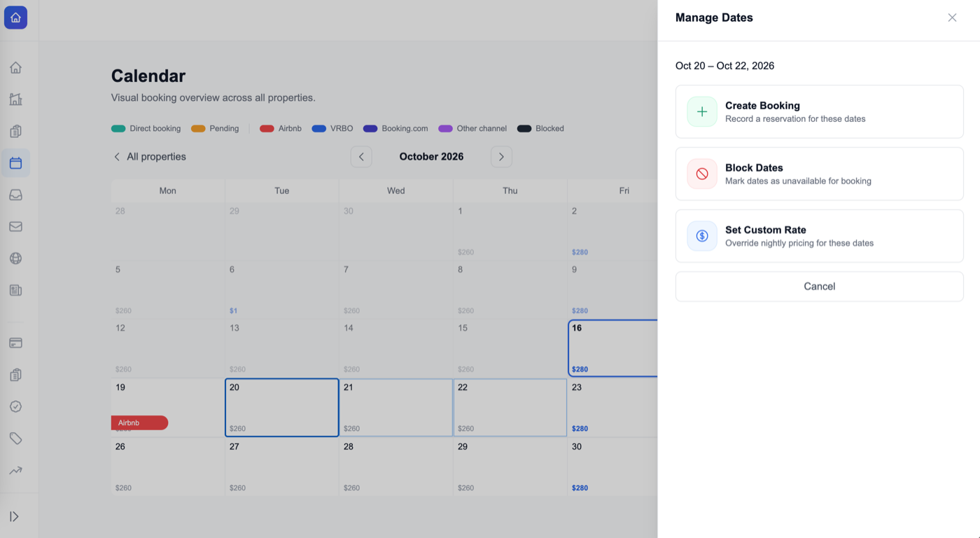Click the Tue column header
The height and width of the screenshot is (538, 980).
[282, 191]
